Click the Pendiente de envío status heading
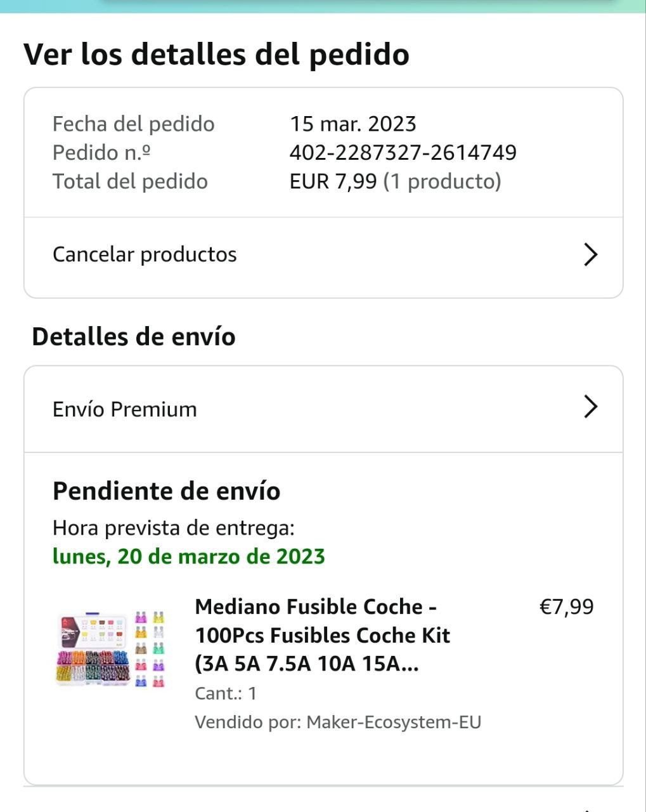Viewport: 646px width, 812px height. click(166, 491)
